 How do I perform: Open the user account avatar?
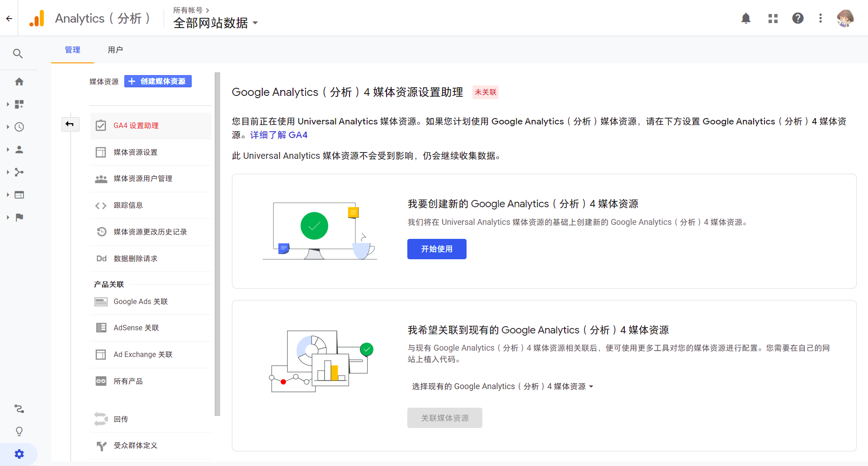click(845, 19)
